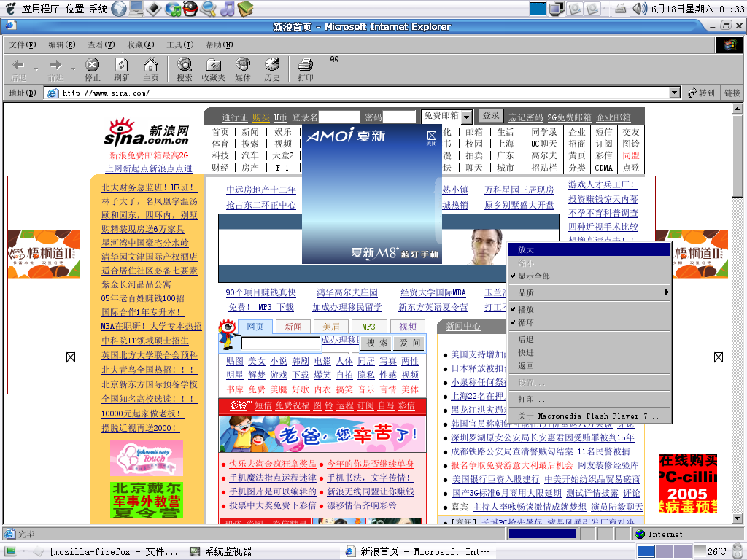This screenshot has height=560, width=747.
Task: Click the 登录名 username field
Action: tap(338, 117)
